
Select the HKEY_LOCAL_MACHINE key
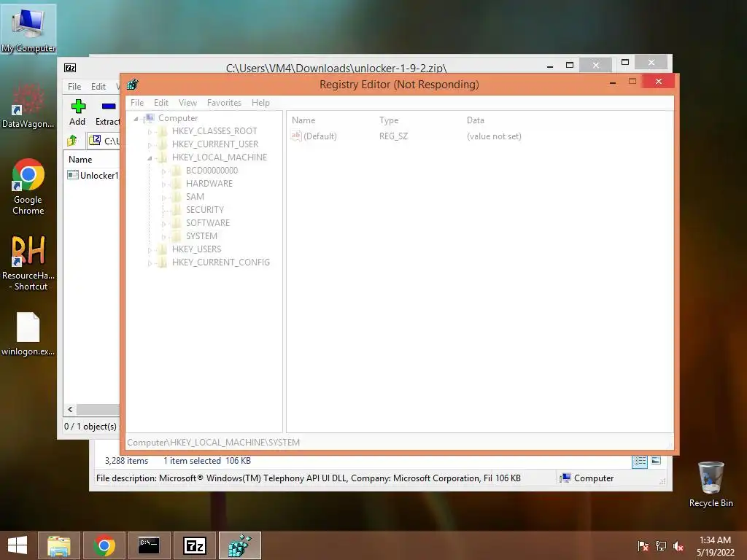219,157
